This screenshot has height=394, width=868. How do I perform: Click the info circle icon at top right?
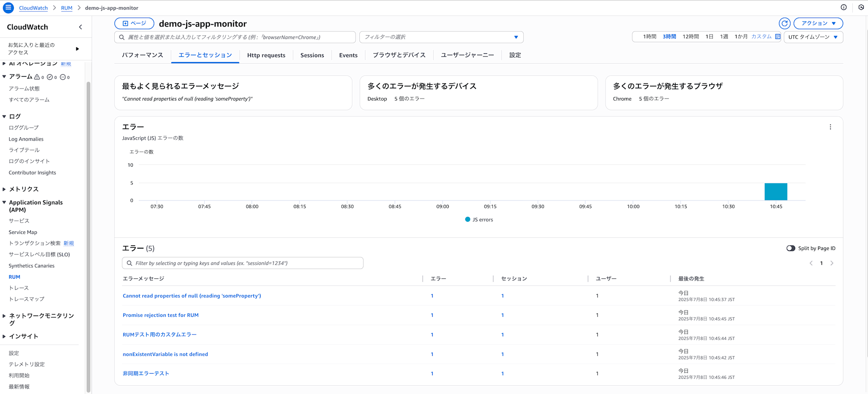tap(844, 7)
